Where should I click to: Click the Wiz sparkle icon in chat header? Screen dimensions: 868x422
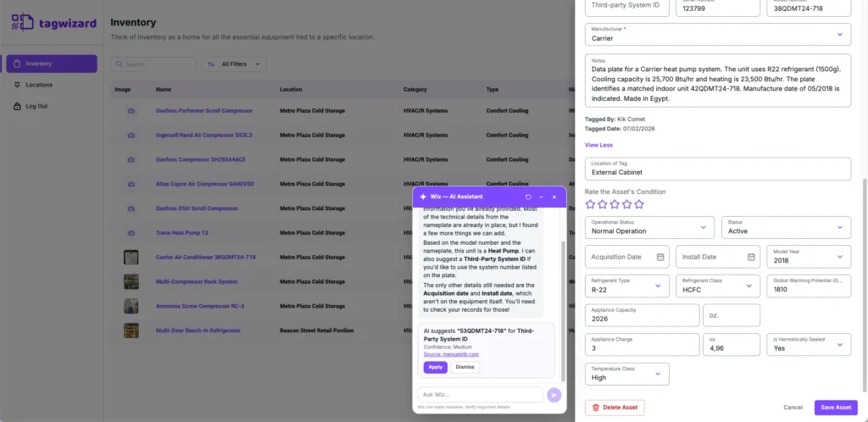pos(423,197)
